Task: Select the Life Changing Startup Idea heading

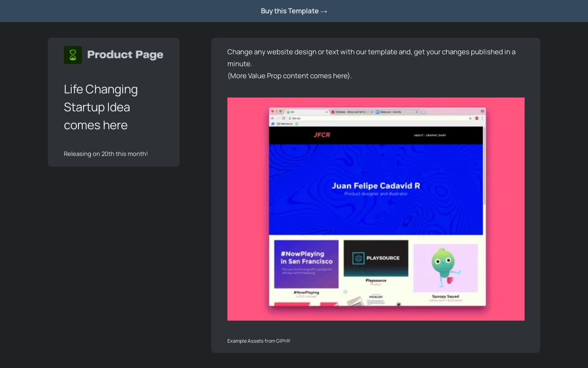Action: [x=101, y=107]
